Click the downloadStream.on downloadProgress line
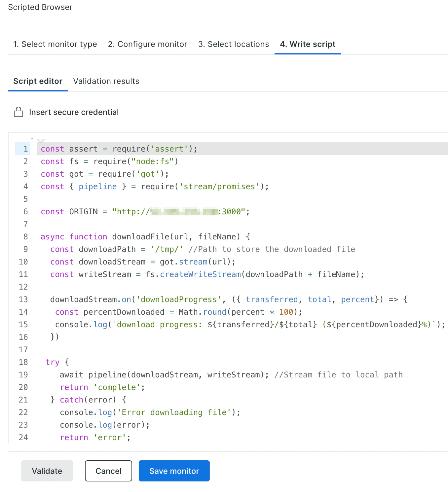 pos(229,299)
